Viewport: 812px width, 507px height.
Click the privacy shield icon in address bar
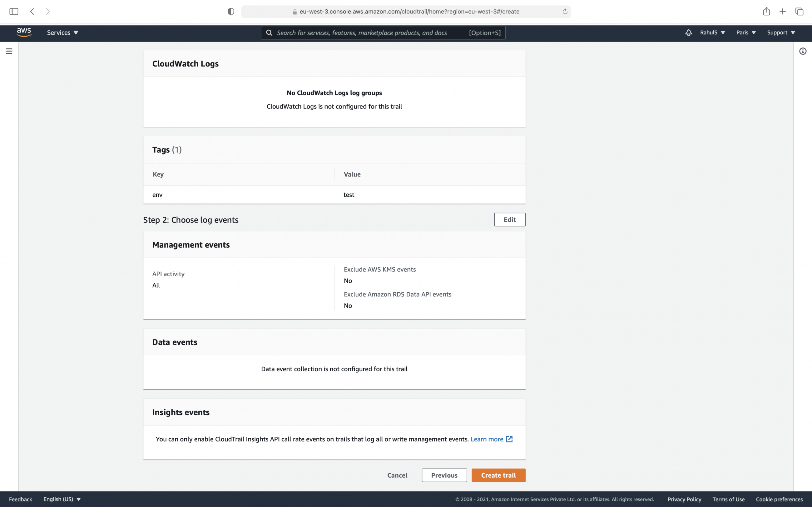click(230, 11)
